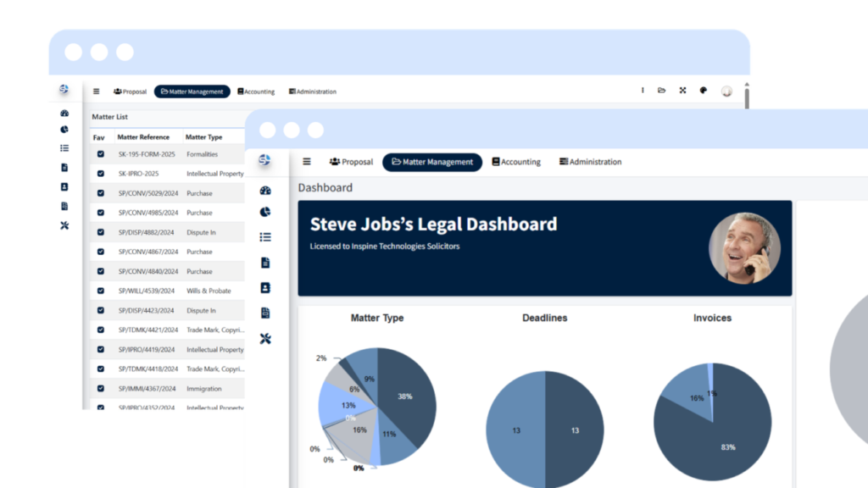Viewport: 868px width, 488px height.
Task: Select the document file icon in front window sidebar
Action: [x=265, y=263]
